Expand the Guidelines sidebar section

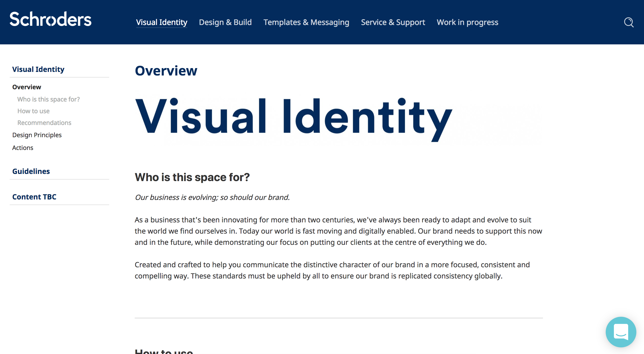pyautogui.click(x=31, y=171)
